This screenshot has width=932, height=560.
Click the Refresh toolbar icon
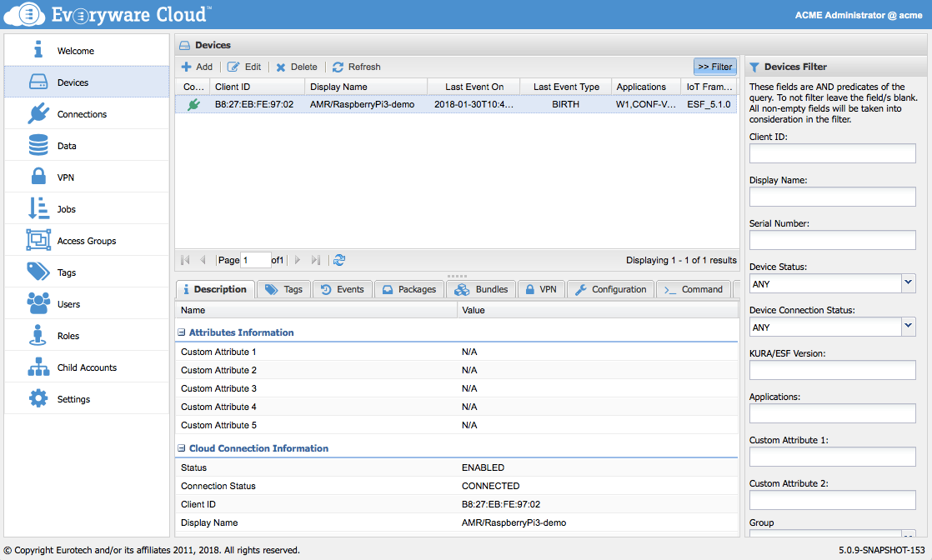338,67
